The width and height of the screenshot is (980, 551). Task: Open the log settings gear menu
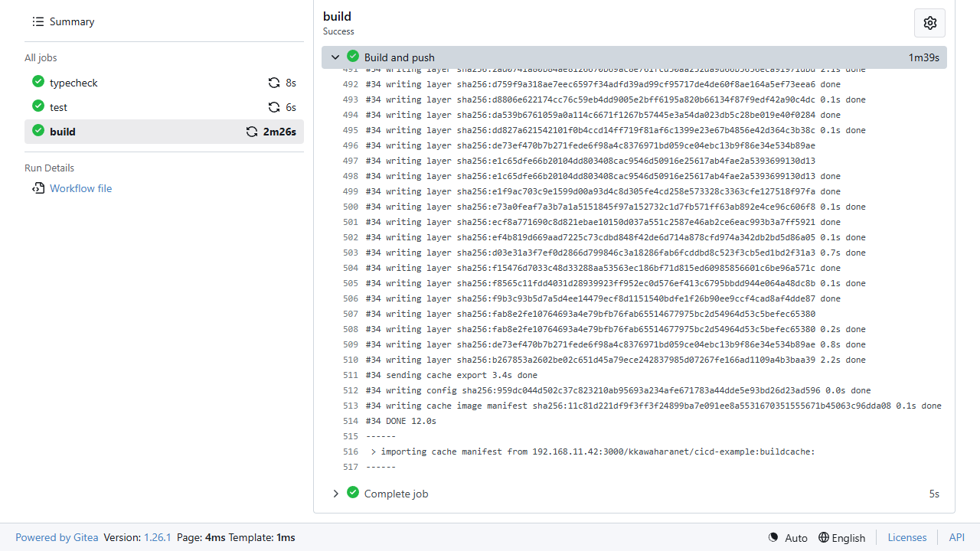coord(929,23)
